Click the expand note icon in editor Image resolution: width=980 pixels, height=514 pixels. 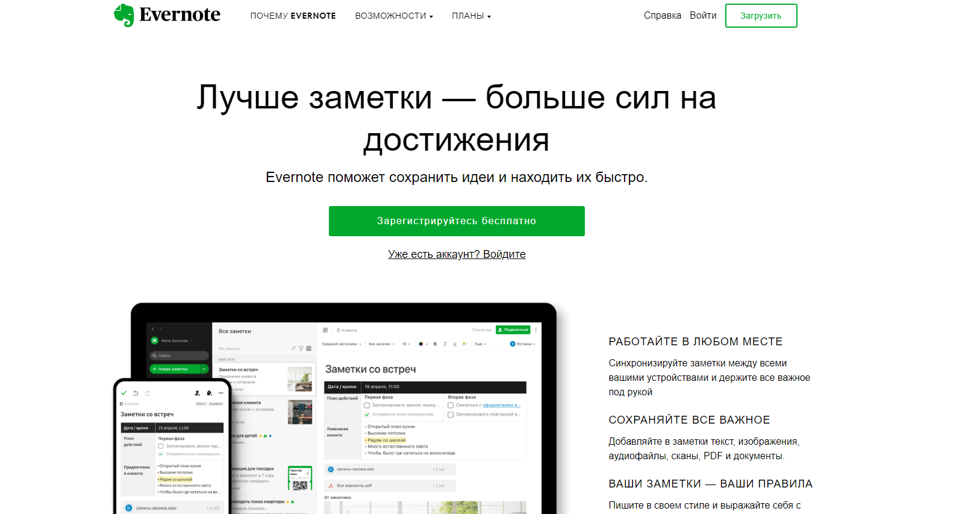tap(325, 330)
